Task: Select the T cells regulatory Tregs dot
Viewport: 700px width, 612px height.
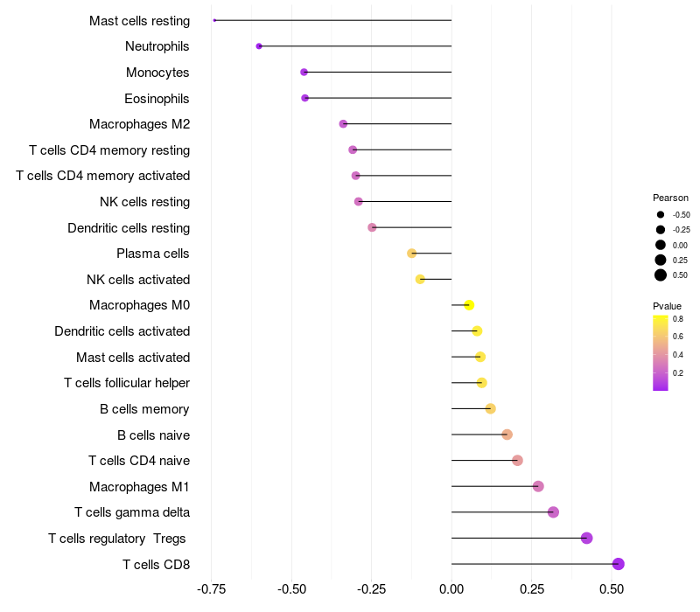Action: click(x=586, y=538)
